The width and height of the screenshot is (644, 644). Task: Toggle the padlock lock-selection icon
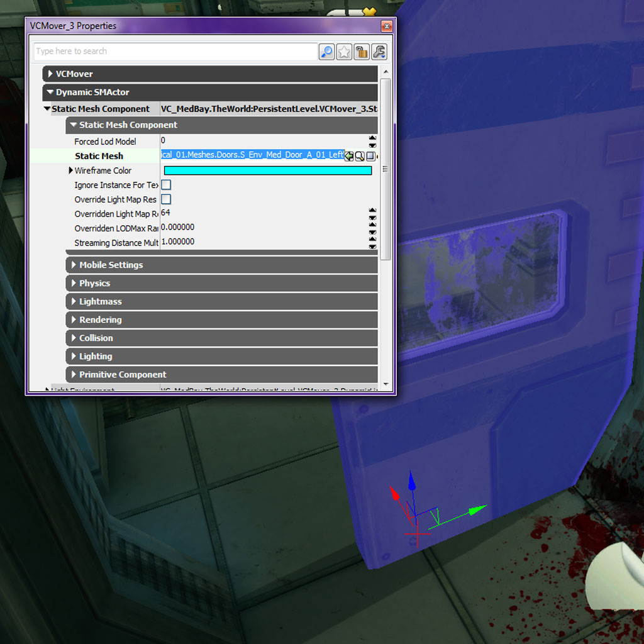point(362,52)
